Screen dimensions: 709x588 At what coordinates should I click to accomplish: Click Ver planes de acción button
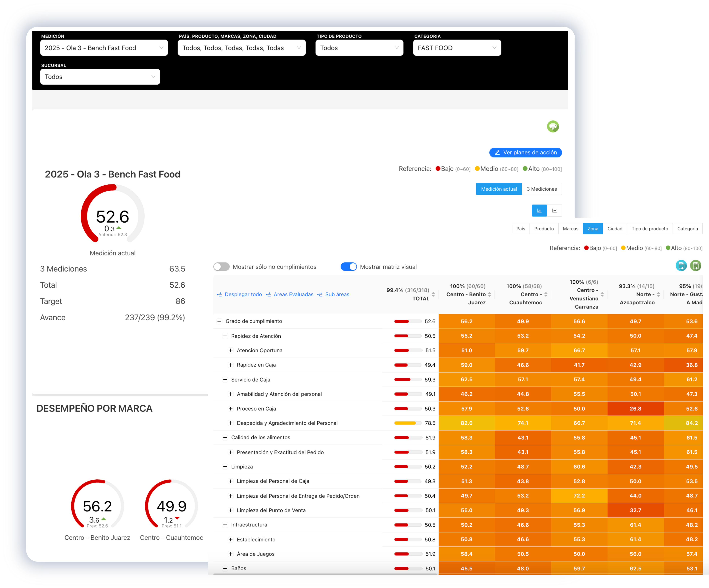525,153
